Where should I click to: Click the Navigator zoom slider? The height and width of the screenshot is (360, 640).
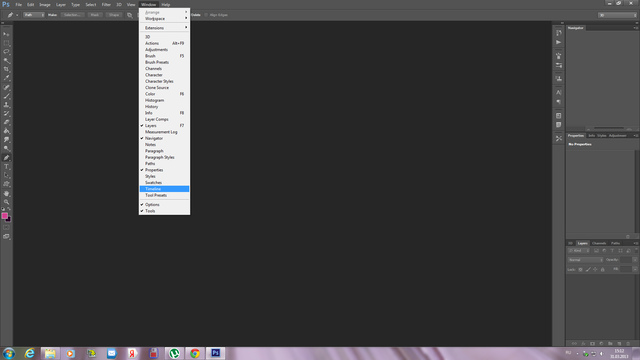coord(609,128)
